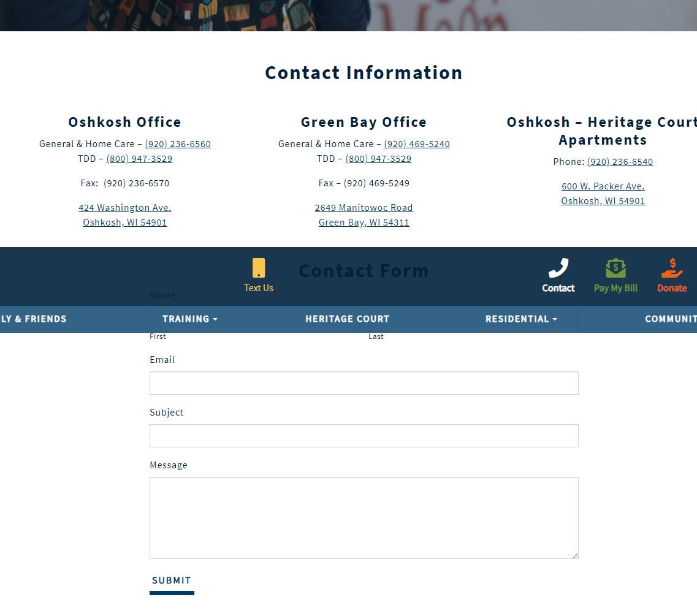Focus the Subject input field
Screen dimensions: 697x616
[x=364, y=436]
